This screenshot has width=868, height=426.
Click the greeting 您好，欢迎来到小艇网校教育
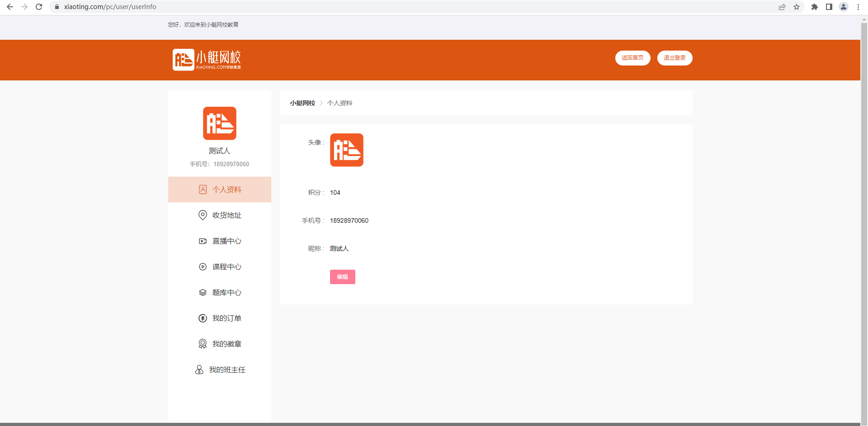(x=203, y=25)
